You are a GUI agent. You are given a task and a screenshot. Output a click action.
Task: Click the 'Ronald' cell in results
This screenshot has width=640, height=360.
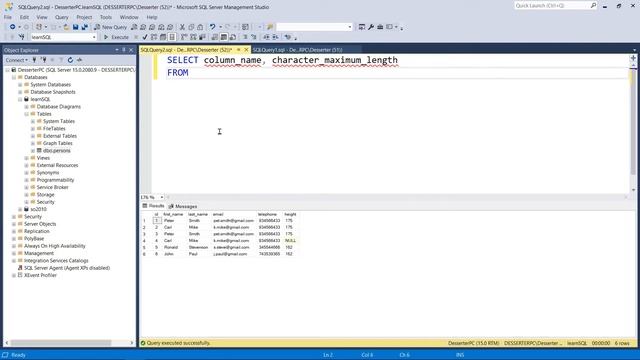tap(171, 247)
